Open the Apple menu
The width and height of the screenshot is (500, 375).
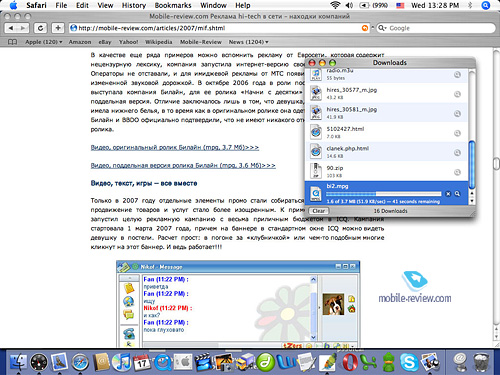click(13, 5)
